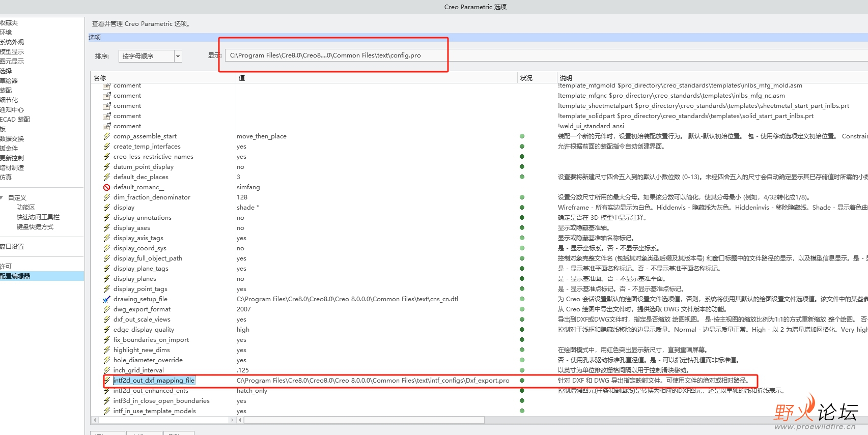Click the value "2007" for dwg_export_format

click(244, 309)
